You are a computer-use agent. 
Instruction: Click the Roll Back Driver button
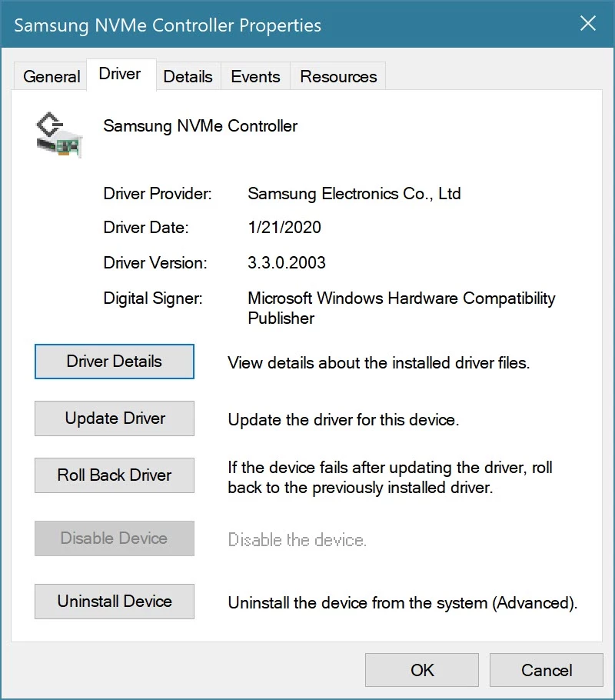(115, 475)
